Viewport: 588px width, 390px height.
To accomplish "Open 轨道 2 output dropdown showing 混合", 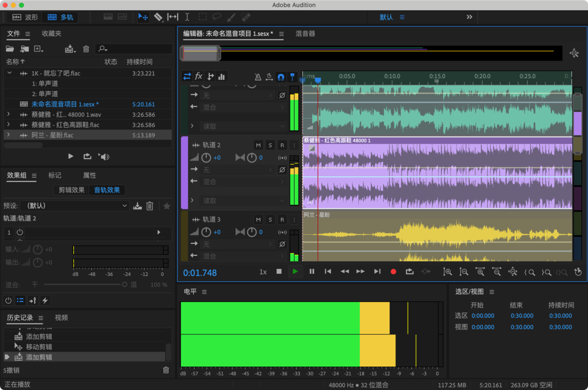I will tap(244, 181).
